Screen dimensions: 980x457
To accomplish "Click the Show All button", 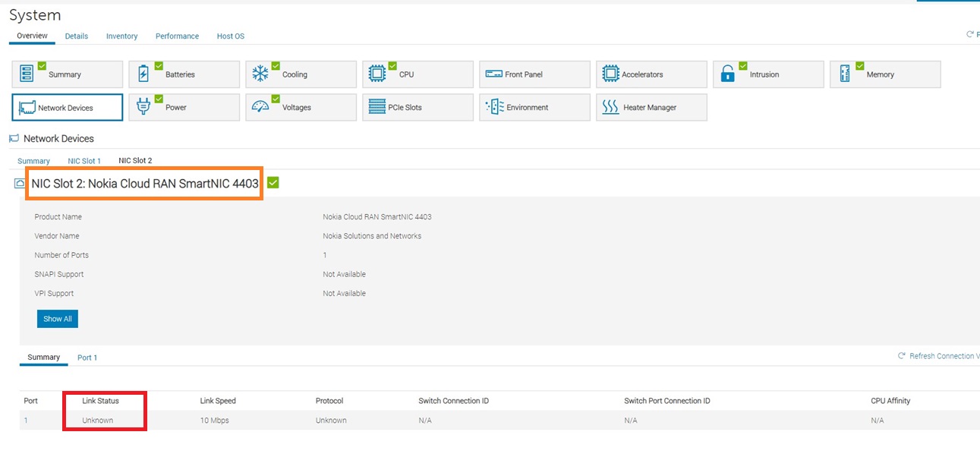I will coord(58,319).
